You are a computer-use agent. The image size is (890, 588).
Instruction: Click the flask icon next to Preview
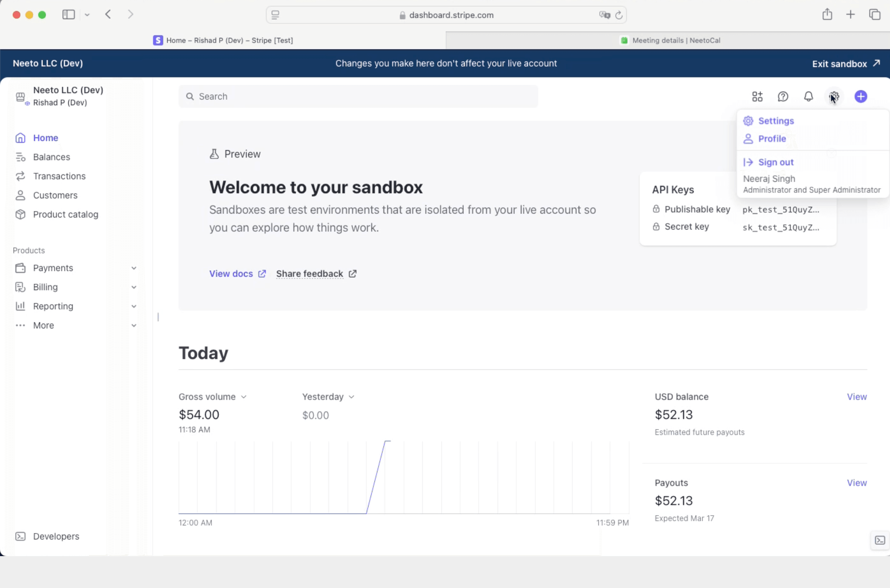click(x=214, y=154)
